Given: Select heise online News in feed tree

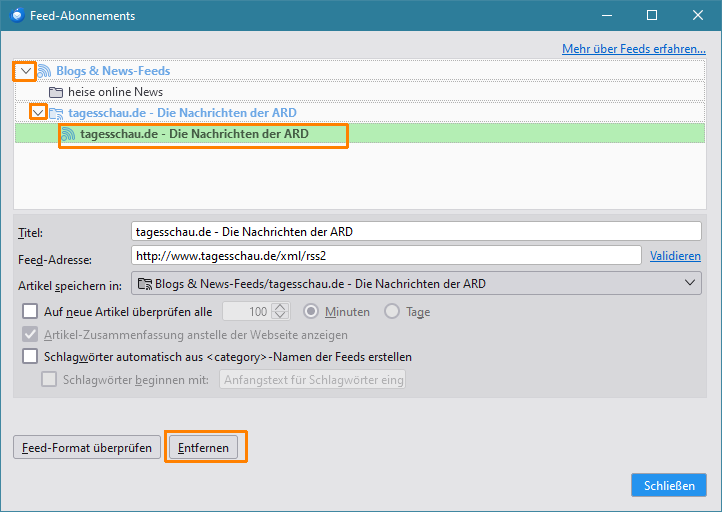Looking at the screenshot, I should pos(115,92).
